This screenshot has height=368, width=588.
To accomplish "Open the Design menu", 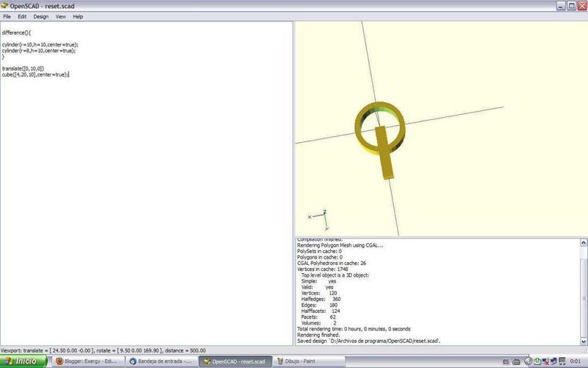I will point(40,16).
